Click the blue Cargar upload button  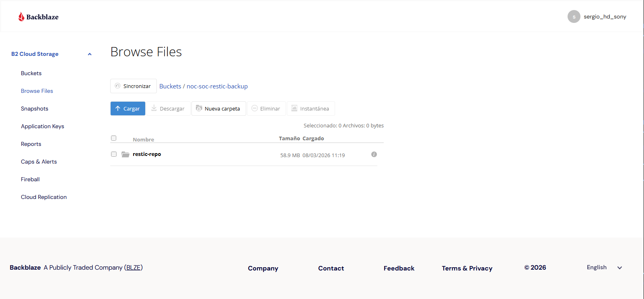[128, 109]
